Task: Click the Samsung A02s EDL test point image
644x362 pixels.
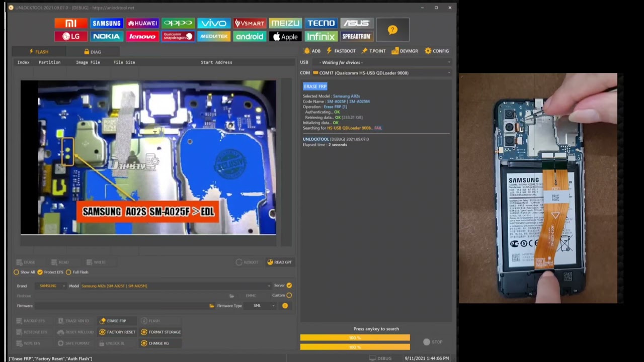Action: [148, 157]
